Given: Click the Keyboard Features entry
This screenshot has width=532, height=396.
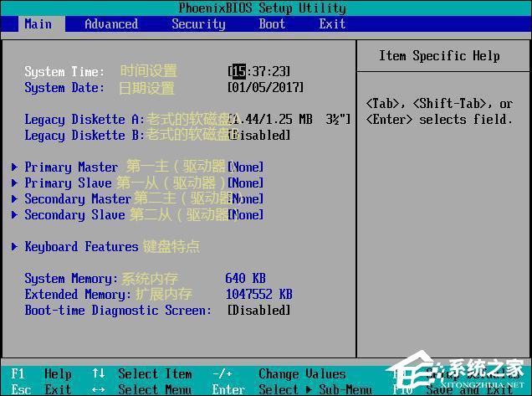Looking at the screenshot, I should coord(81,246).
